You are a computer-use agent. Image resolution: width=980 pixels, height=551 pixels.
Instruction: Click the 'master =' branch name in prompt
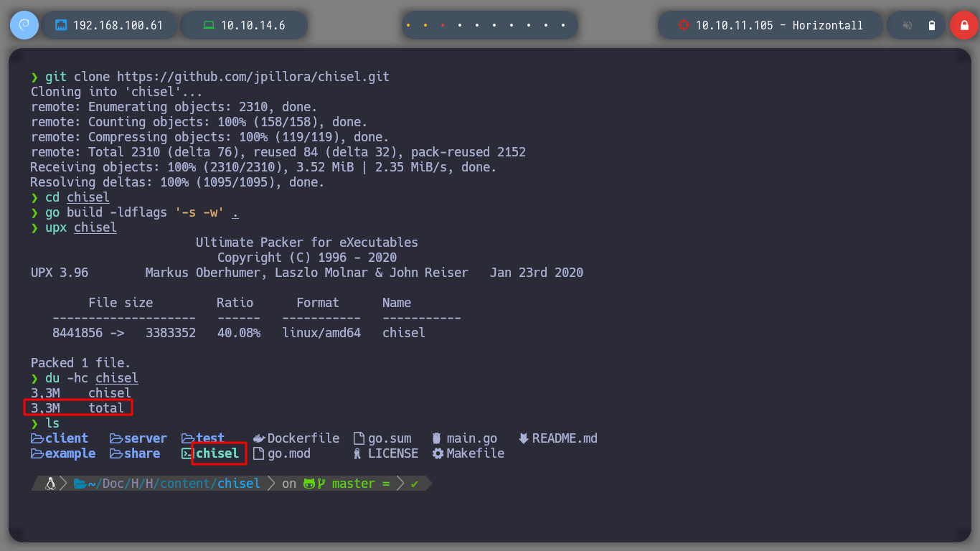point(361,484)
